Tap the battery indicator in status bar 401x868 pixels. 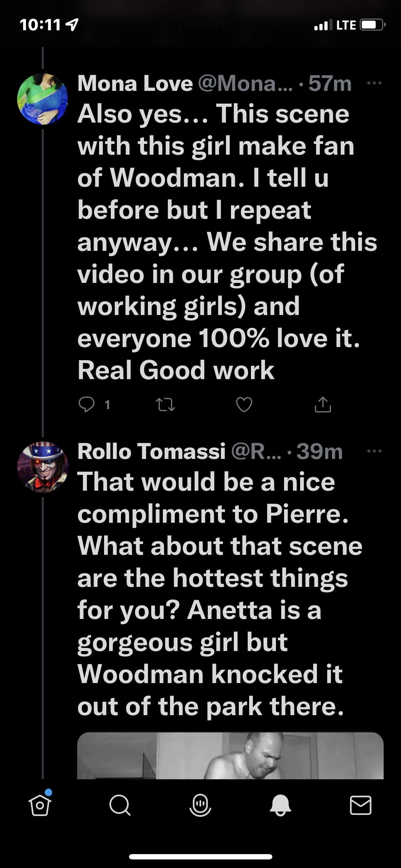[372, 25]
